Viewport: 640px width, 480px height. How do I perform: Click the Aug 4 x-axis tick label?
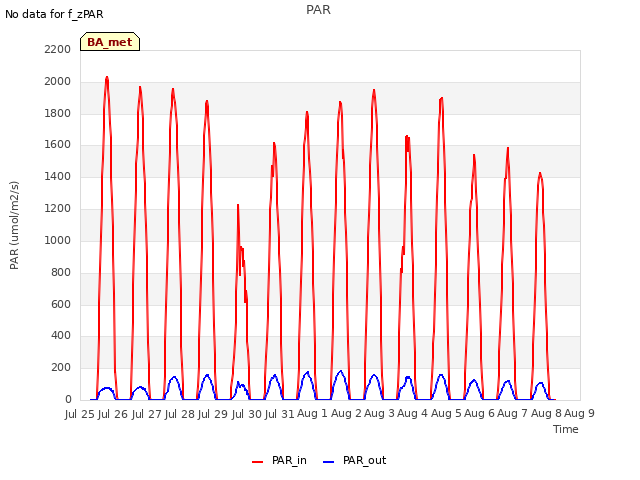click(x=413, y=413)
